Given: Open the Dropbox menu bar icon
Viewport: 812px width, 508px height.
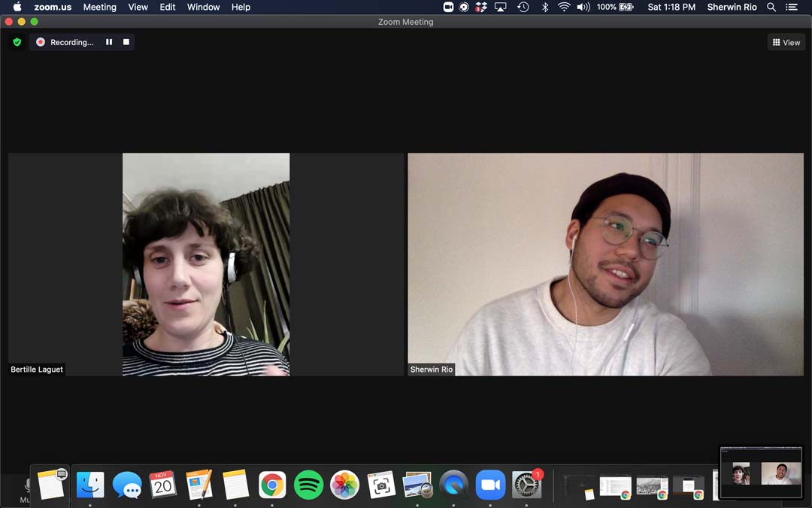Looking at the screenshot, I should (481, 7).
